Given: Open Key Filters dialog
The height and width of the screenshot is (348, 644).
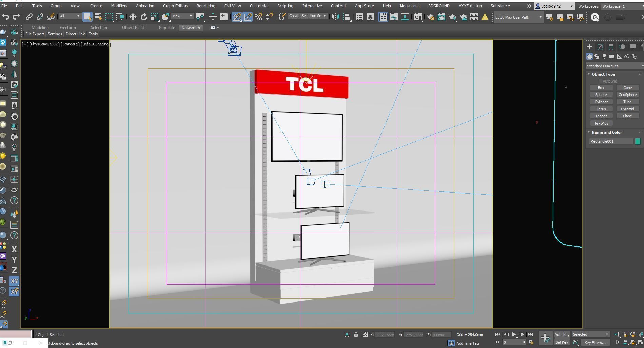Looking at the screenshot, I should pos(595,342).
